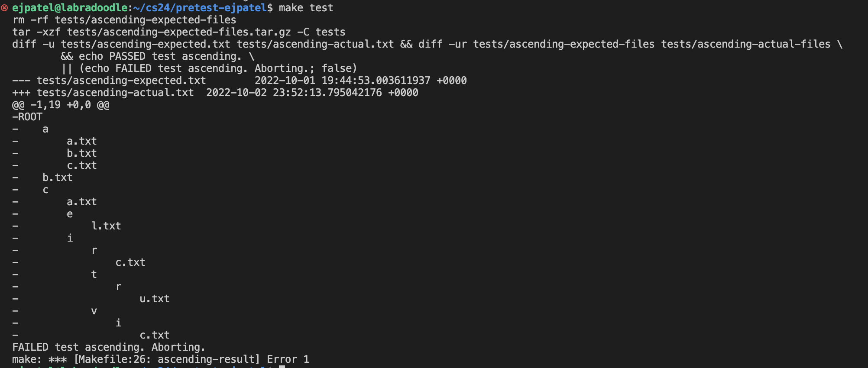Click the 'make test' command text

coord(306,8)
